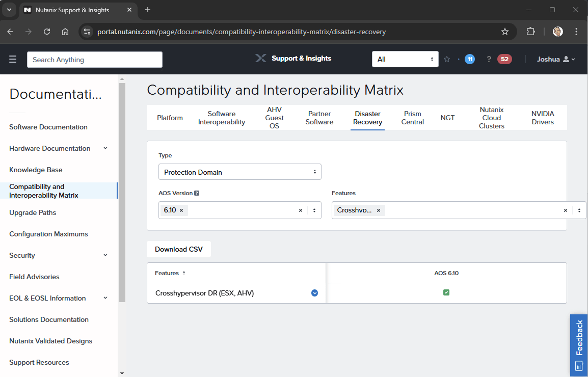The height and width of the screenshot is (377, 588).
Task: Expand Hardware Documentation submenu
Action: click(x=105, y=148)
